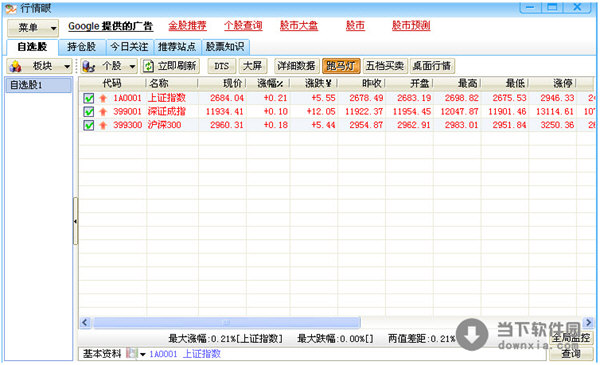Collapse the left panel splitter handle

pyautogui.click(x=75, y=221)
